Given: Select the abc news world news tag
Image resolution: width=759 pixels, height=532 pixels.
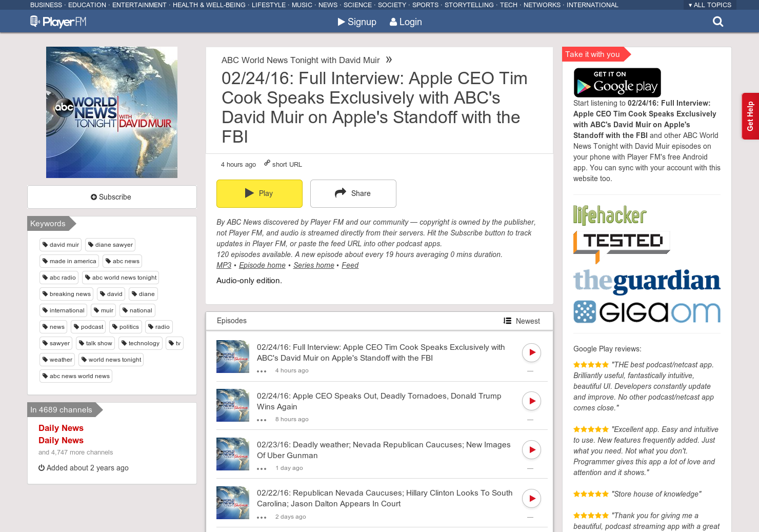Looking at the screenshot, I should click(76, 376).
